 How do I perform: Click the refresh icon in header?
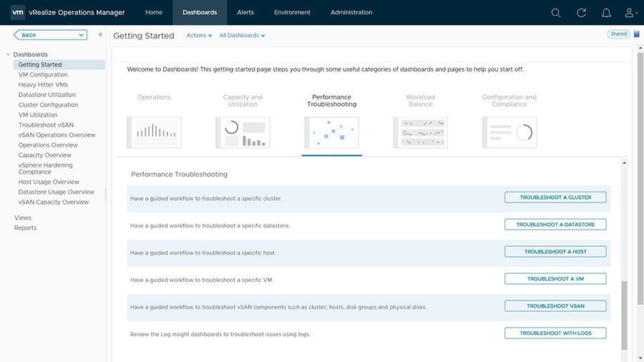click(581, 13)
